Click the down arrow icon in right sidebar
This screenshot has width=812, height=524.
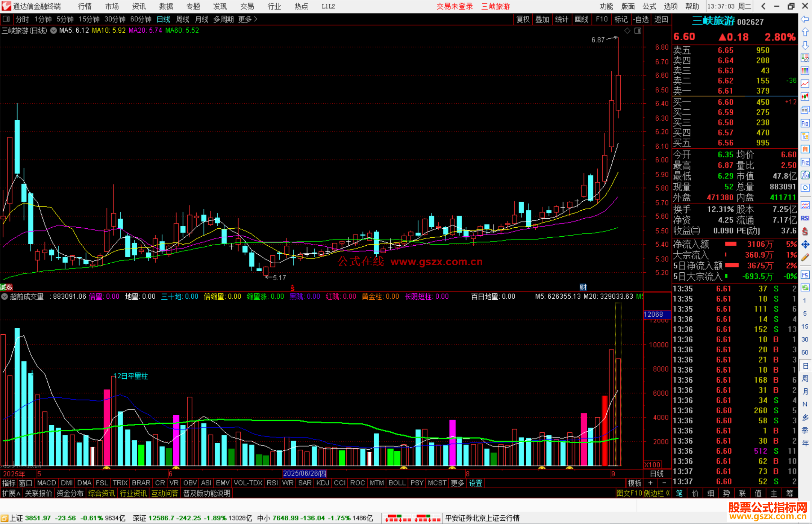tap(805, 45)
